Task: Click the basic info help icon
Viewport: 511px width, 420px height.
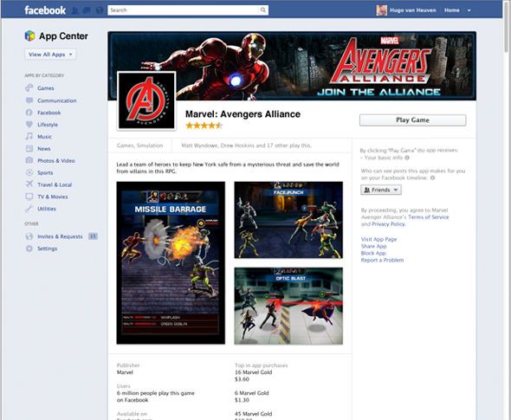Action: tap(407, 158)
